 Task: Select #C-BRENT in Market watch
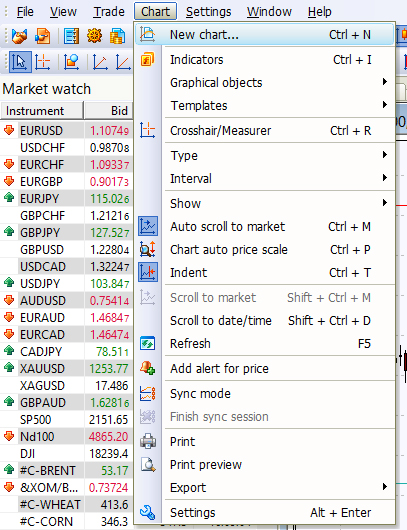pos(48,471)
